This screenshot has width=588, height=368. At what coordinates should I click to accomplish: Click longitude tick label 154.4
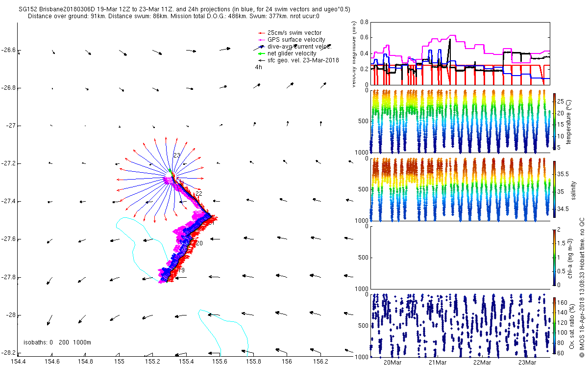click(18, 362)
